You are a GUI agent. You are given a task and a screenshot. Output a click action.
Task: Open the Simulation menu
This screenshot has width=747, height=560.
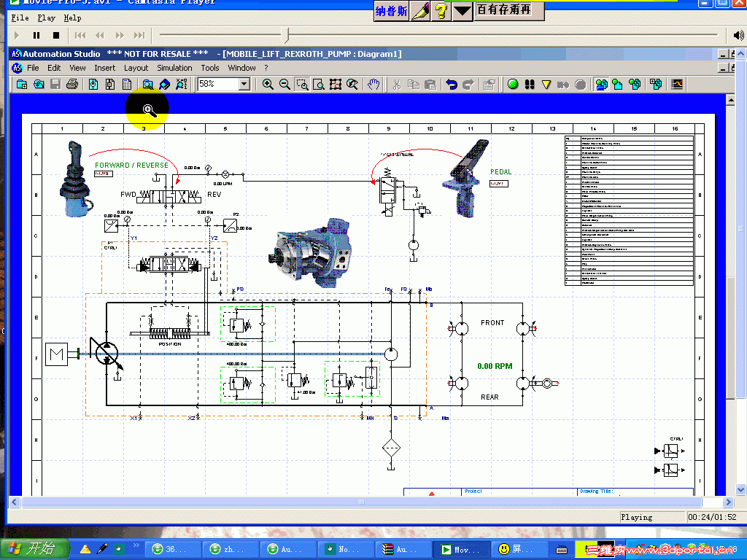pos(174,68)
